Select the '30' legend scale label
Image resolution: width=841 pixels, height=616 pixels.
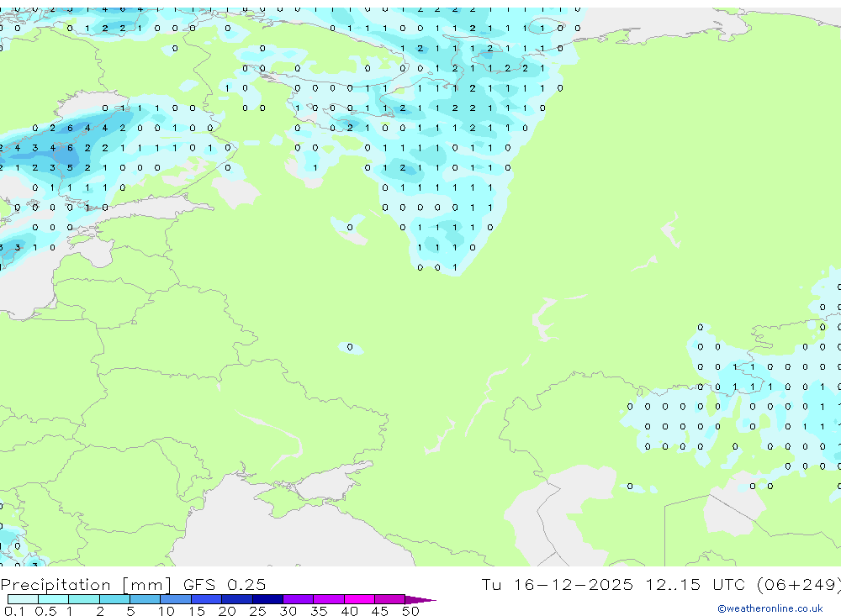288,611
